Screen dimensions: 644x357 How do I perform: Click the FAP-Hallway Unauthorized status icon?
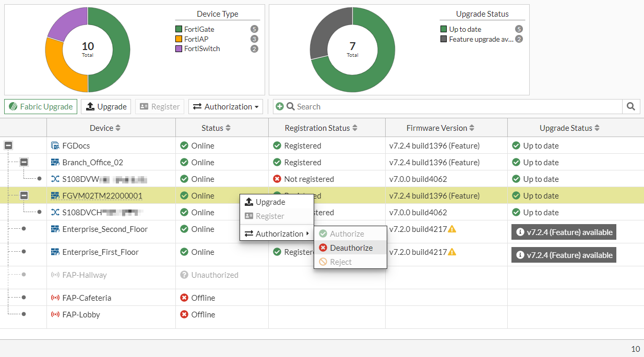click(x=184, y=275)
